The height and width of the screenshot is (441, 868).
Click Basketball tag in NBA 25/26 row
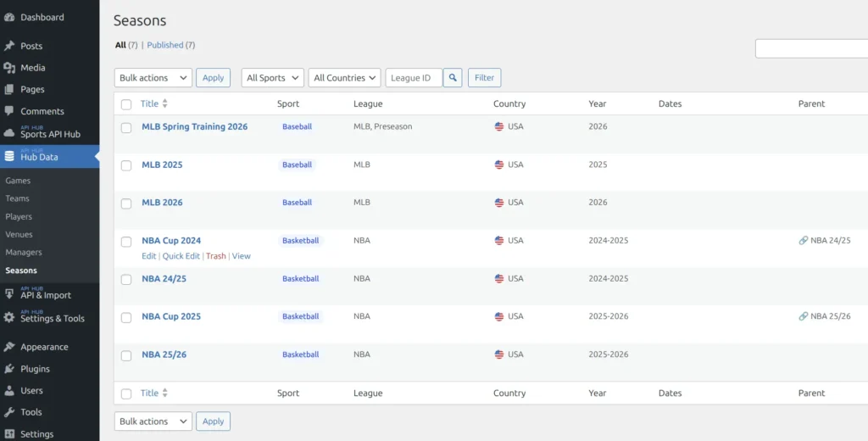coord(301,354)
